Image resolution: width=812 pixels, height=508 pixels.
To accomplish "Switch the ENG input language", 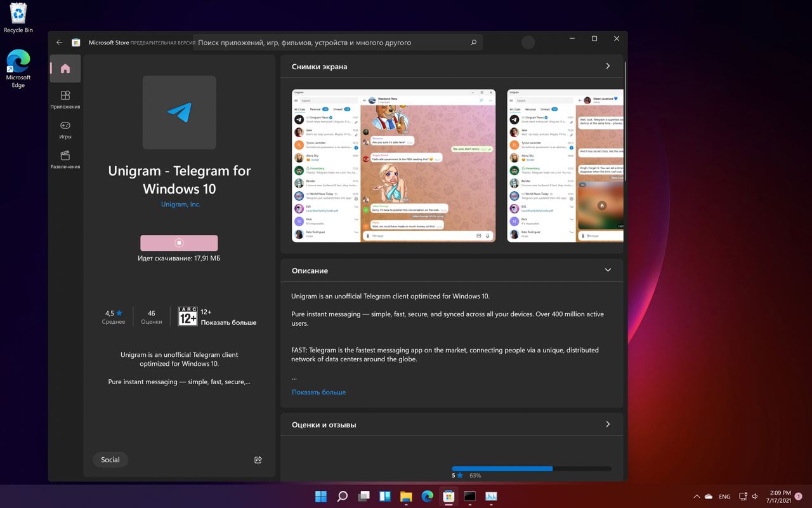I will 724,497.
